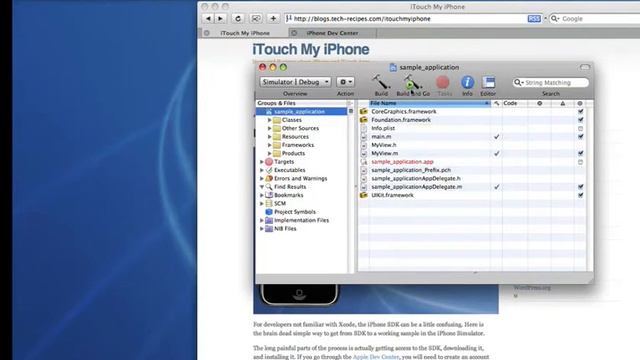Toggle target checkbox for CoreGraphics.framework
This screenshot has width=640, height=360.
pyautogui.click(x=580, y=111)
